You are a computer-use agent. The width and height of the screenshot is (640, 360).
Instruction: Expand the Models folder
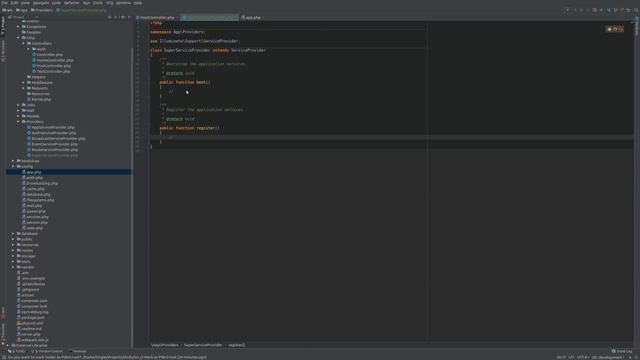tap(18, 116)
